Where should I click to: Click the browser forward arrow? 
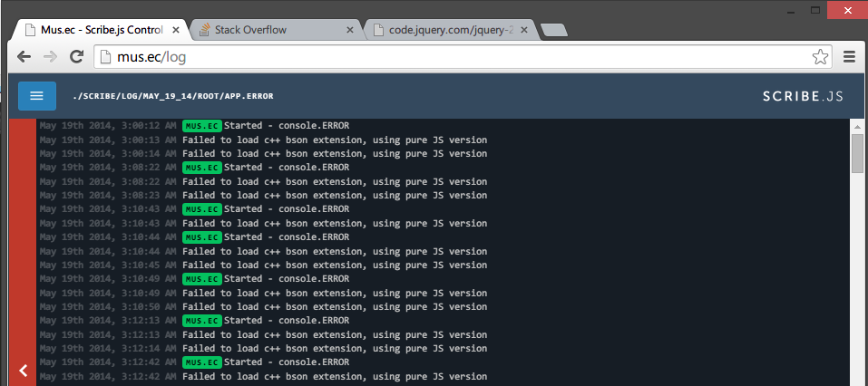(x=51, y=57)
